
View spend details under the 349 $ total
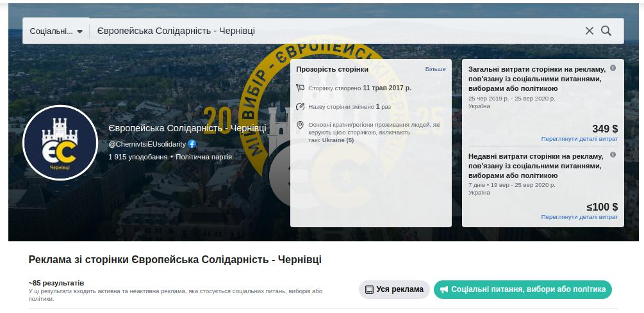click(579, 138)
